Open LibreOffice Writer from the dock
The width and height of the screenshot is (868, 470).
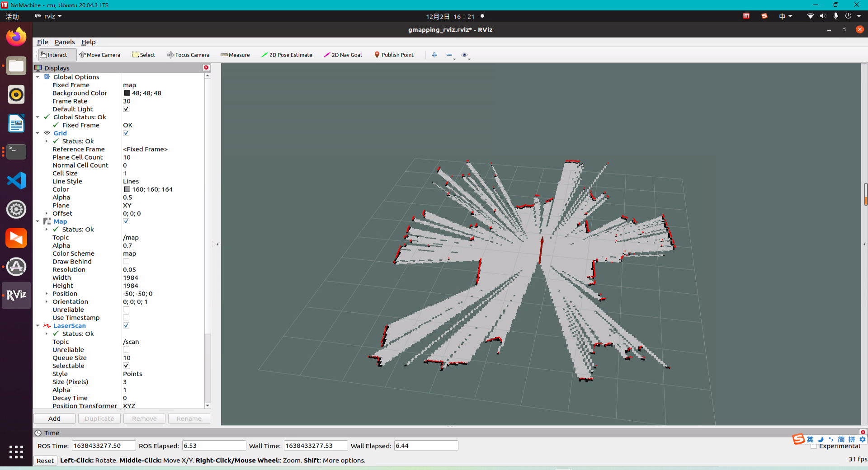coord(16,123)
